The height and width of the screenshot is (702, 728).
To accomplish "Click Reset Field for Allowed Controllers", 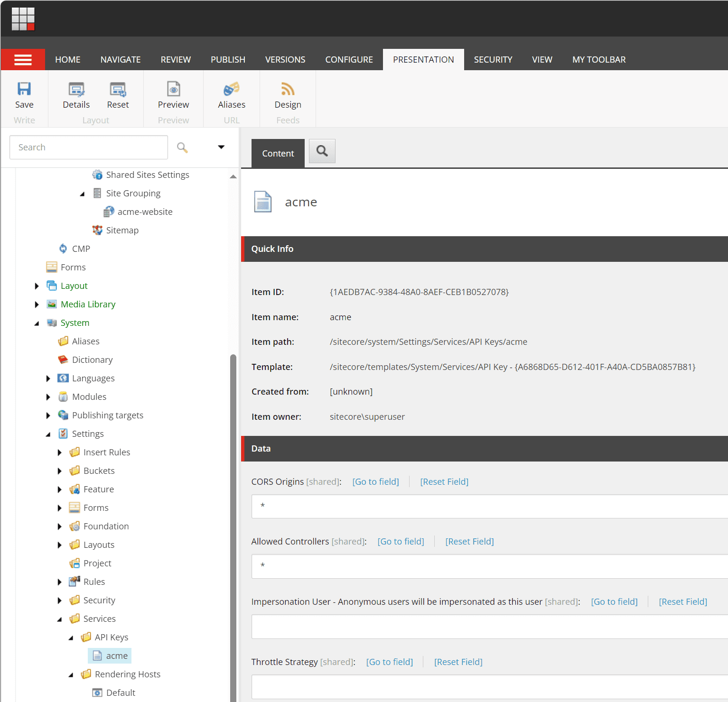I will click(469, 542).
